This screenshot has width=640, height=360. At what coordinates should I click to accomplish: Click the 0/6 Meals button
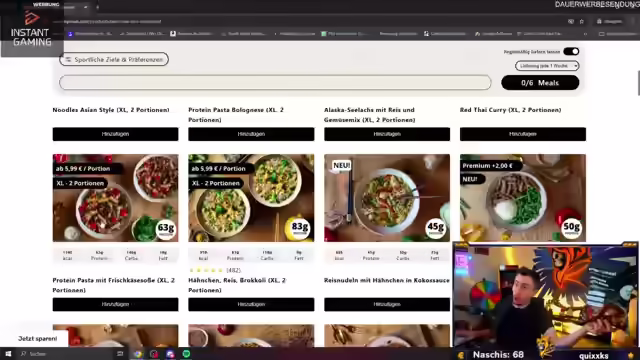pos(540,83)
